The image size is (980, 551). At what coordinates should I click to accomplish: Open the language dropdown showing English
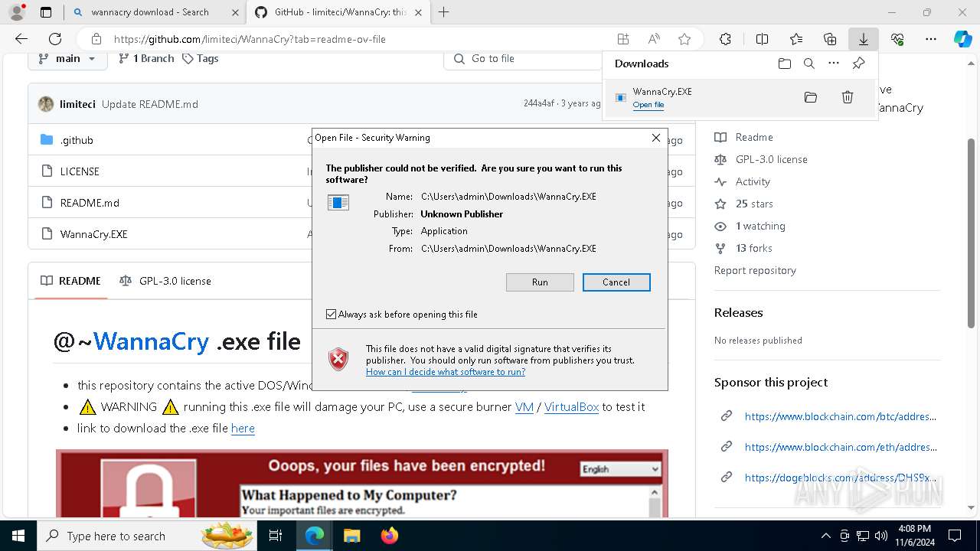[620, 469]
